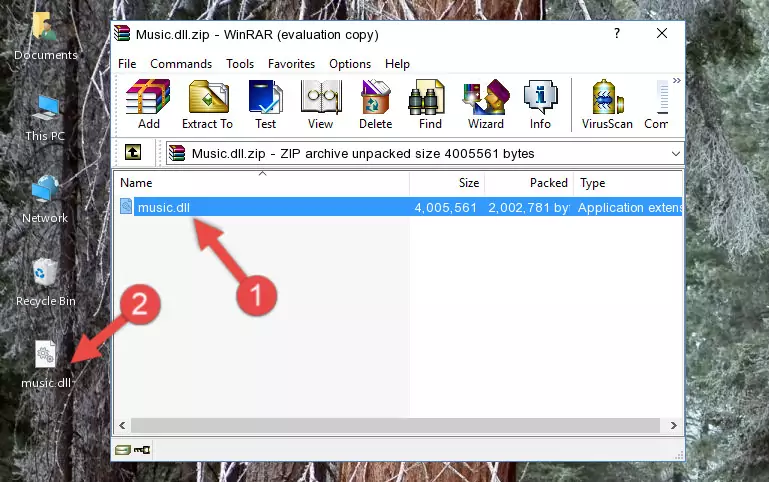Select the music.dll file row
The height and width of the screenshot is (482, 769).
tap(400, 207)
